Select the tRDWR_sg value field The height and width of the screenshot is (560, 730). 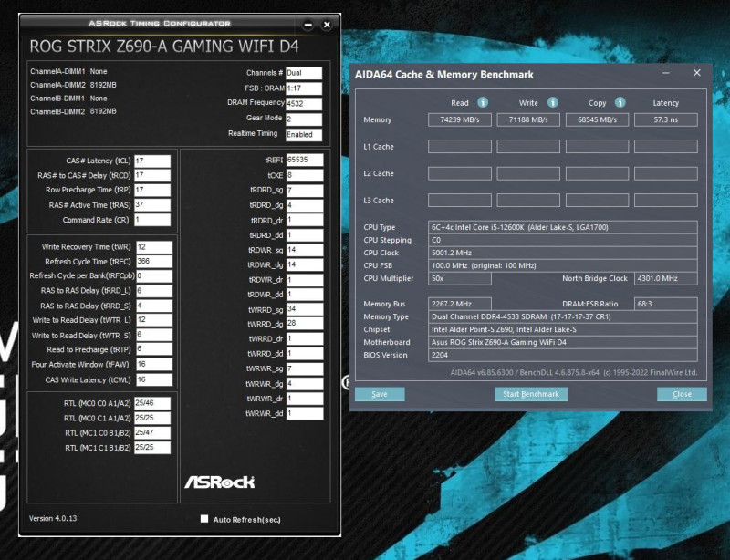305,250
